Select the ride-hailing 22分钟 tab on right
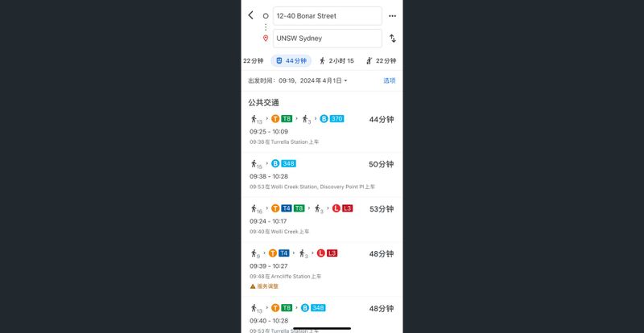644x333 pixels. point(381,60)
